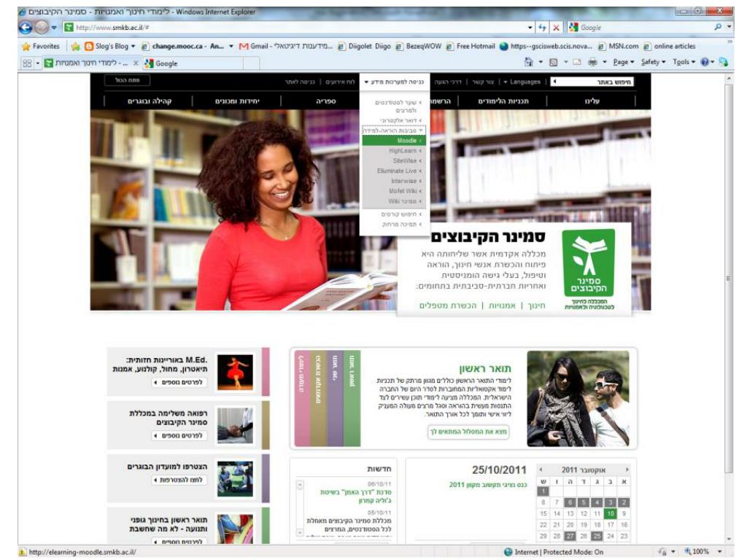747x560 pixels.
Task: Open the Languages dropdown on the site
Action: coord(522,82)
